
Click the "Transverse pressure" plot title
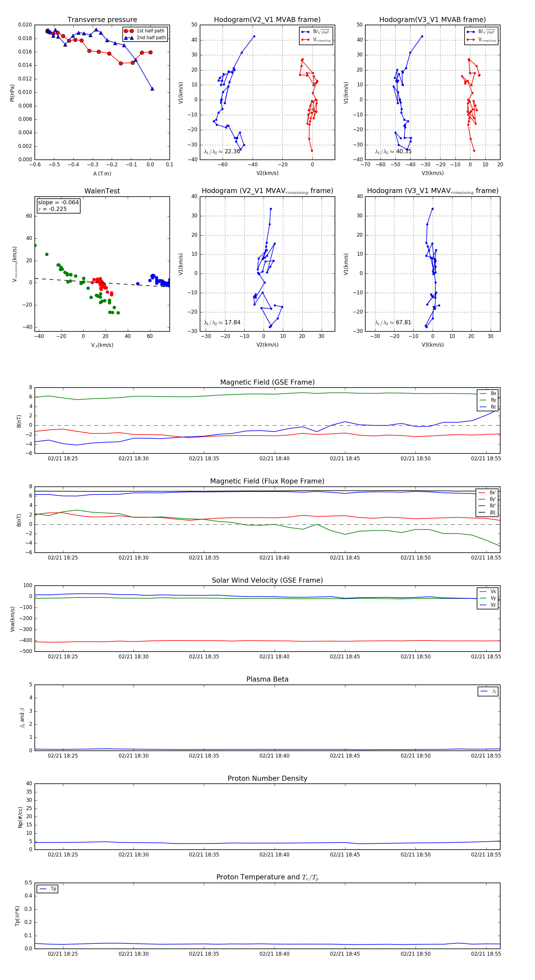(x=102, y=20)
